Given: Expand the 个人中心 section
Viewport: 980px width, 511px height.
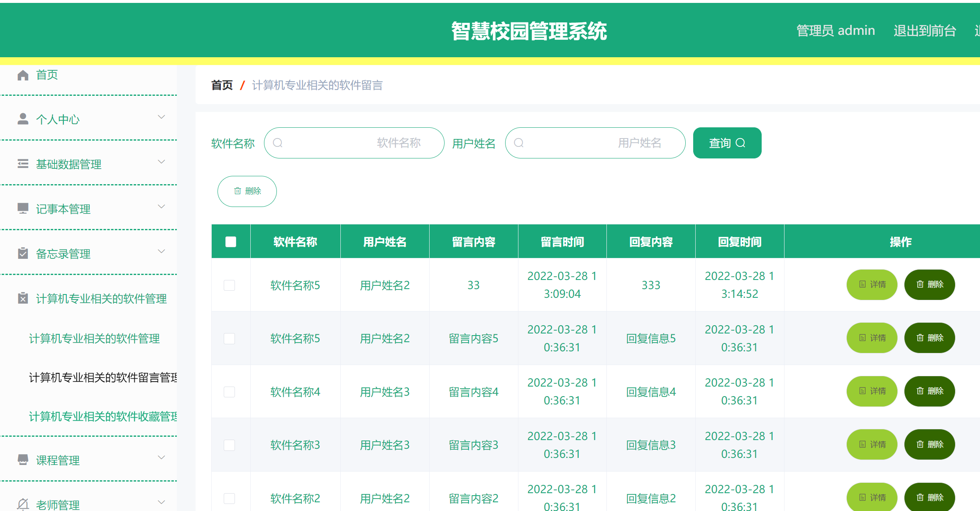Looking at the screenshot, I should tap(161, 117).
